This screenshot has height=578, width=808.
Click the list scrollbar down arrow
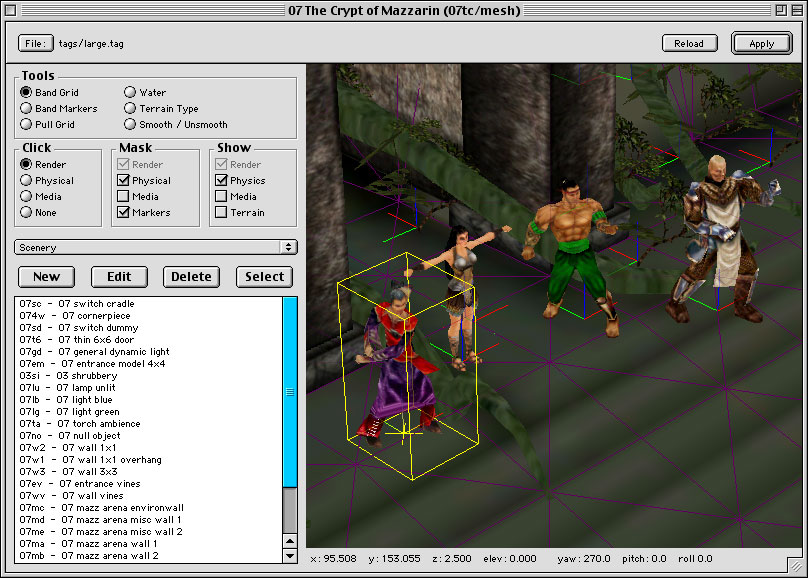290,556
